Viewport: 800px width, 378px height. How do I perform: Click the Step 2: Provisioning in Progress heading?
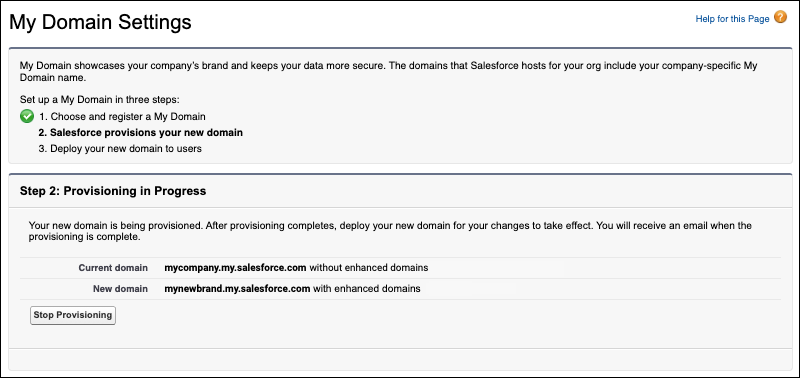pyautogui.click(x=113, y=191)
